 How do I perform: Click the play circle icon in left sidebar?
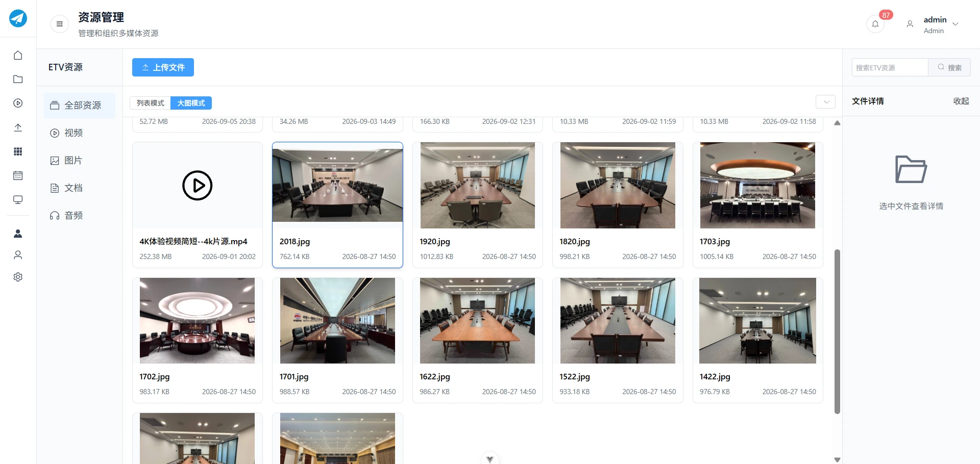tap(18, 103)
